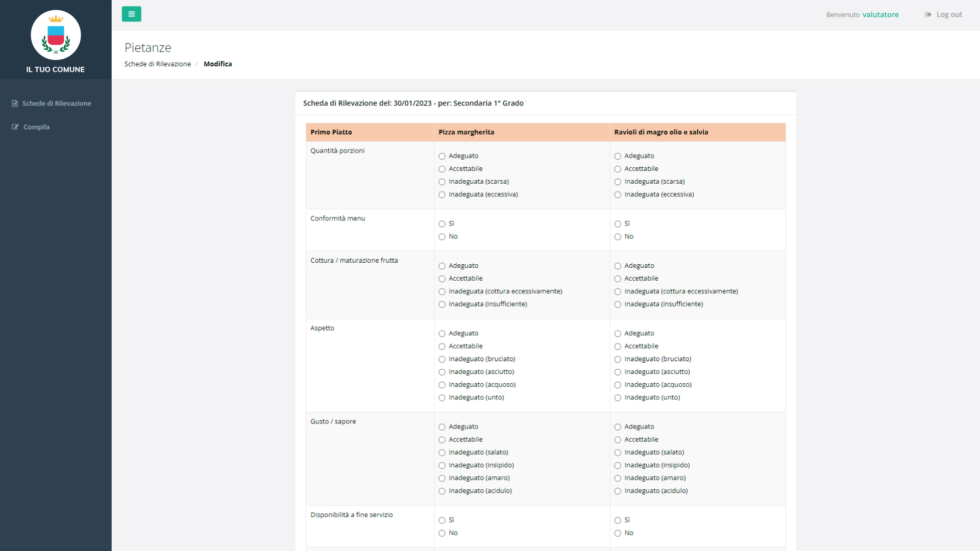
Task: Select Inadeguata (insufficiente) for Ravioli
Action: [618, 304]
